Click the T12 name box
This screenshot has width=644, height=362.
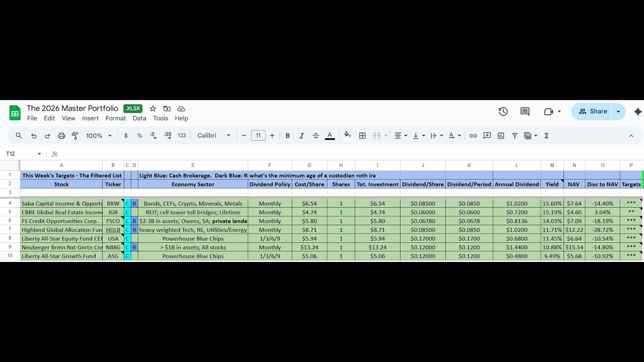click(20, 154)
